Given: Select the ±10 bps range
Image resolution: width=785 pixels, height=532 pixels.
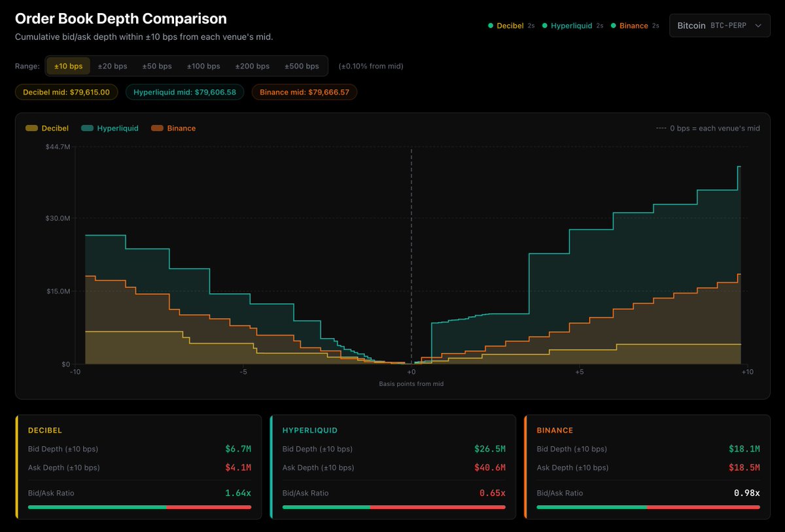Looking at the screenshot, I should point(68,66).
